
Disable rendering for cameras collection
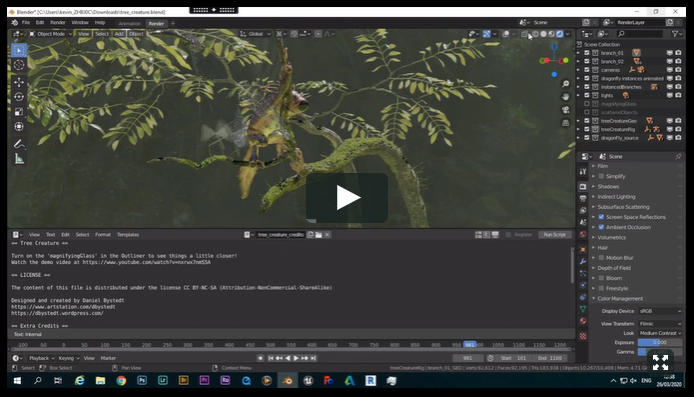pos(678,69)
